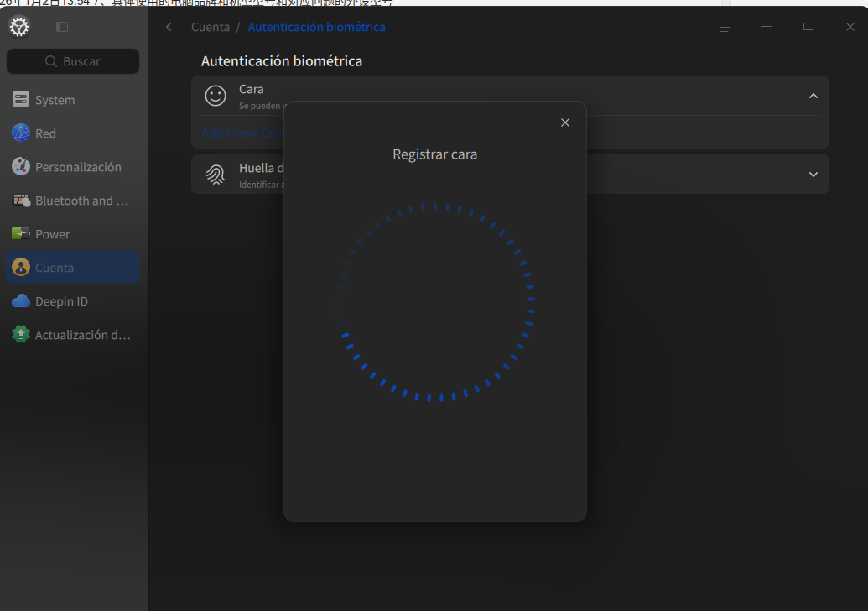Viewport: 868px width, 611px height.
Task: Open the Red network globe icon
Action: [21, 133]
